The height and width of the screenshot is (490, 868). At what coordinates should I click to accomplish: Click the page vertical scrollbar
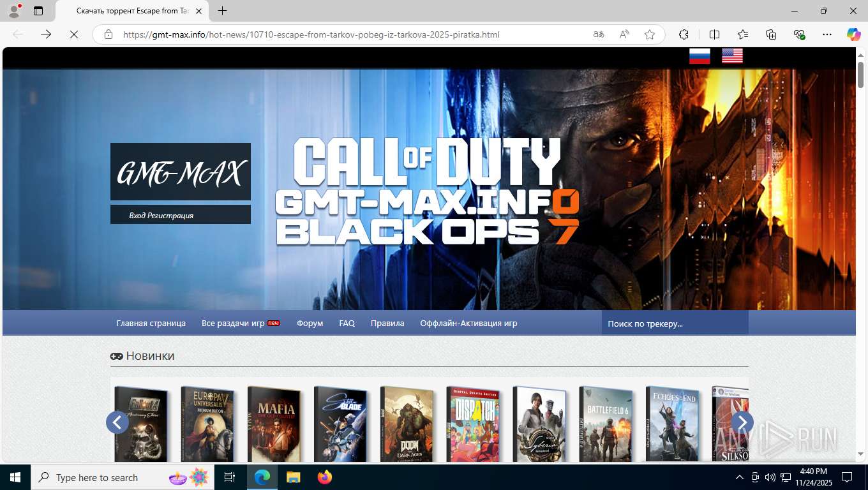coord(860,75)
